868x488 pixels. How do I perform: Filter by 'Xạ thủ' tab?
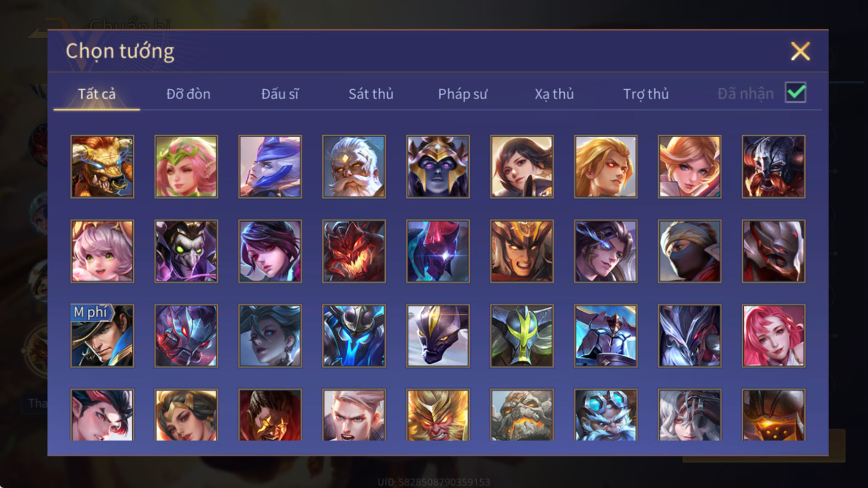coord(554,94)
